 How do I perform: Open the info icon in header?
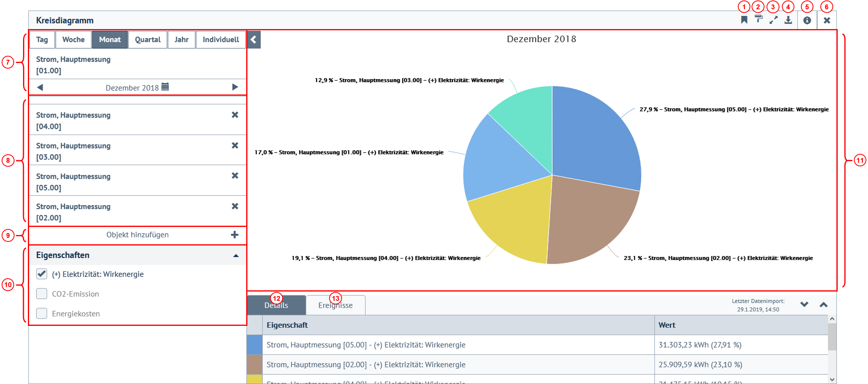tap(807, 20)
